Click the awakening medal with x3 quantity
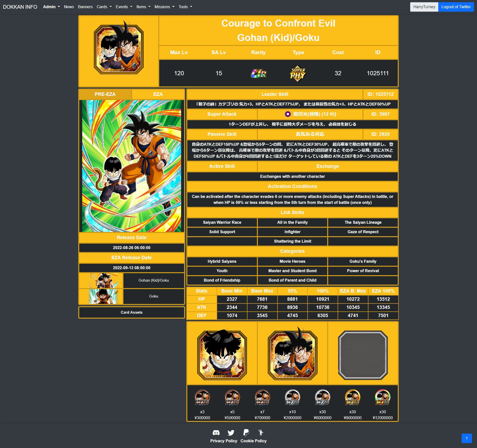 click(202, 397)
